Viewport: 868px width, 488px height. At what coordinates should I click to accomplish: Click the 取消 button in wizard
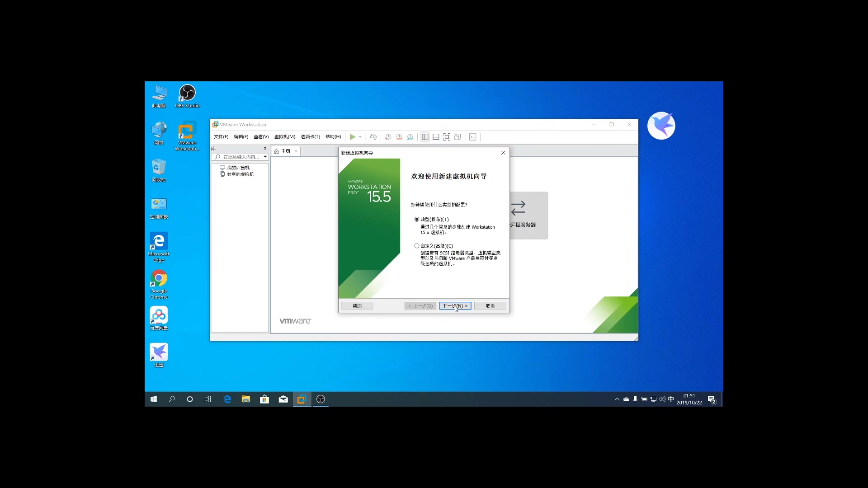pyautogui.click(x=490, y=306)
